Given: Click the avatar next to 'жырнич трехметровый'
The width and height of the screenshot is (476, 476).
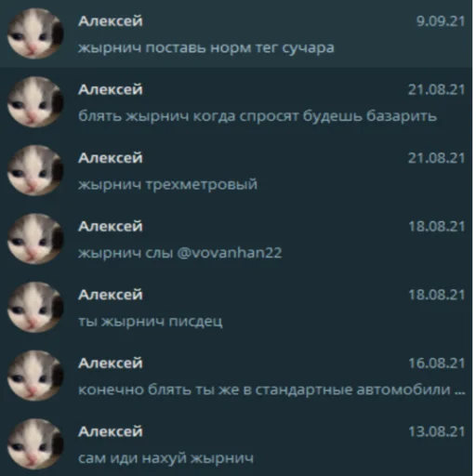Looking at the screenshot, I should 35,171.
